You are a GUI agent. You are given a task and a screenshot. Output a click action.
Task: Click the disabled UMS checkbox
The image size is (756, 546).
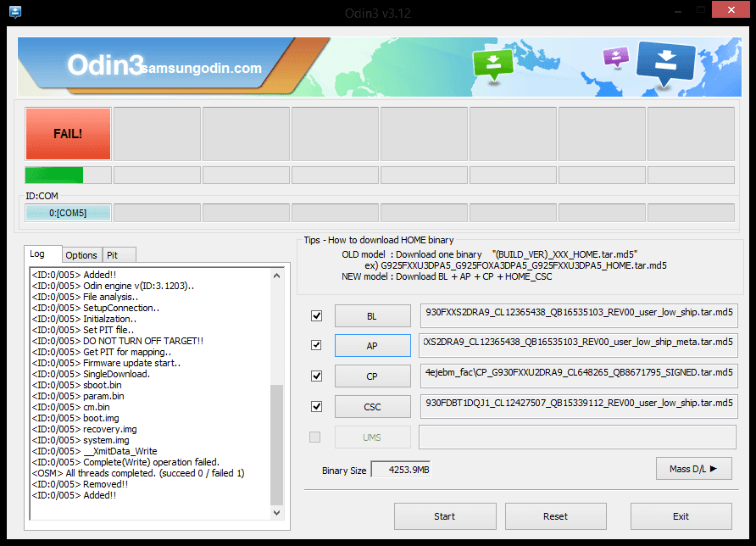pyautogui.click(x=314, y=437)
